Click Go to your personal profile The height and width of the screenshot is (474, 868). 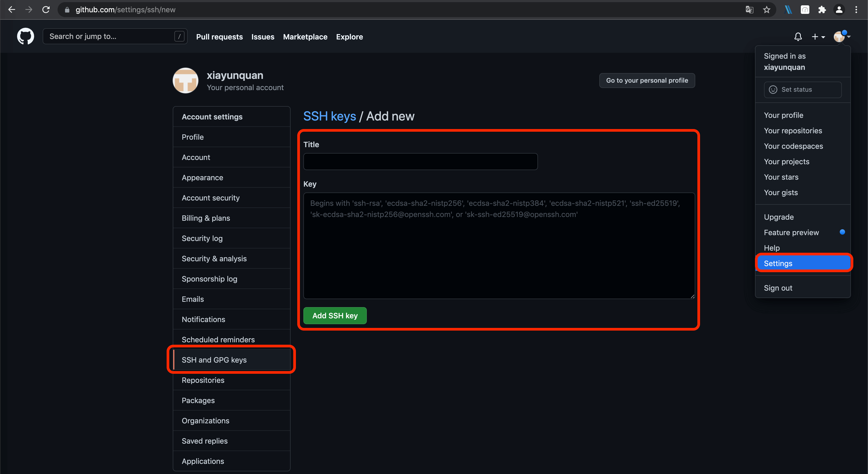pyautogui.click(x=647, y=80)
